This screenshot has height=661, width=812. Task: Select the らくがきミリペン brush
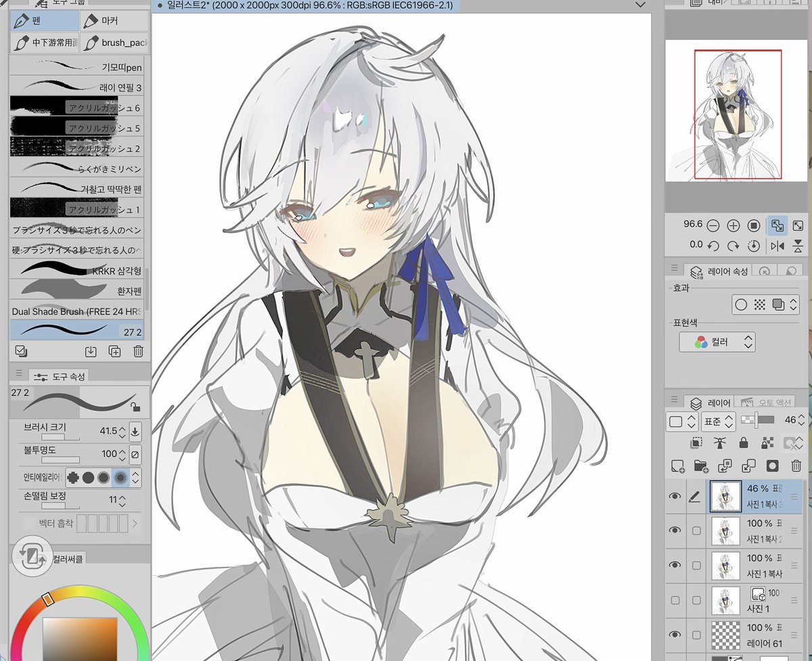(x=77, y=168)
